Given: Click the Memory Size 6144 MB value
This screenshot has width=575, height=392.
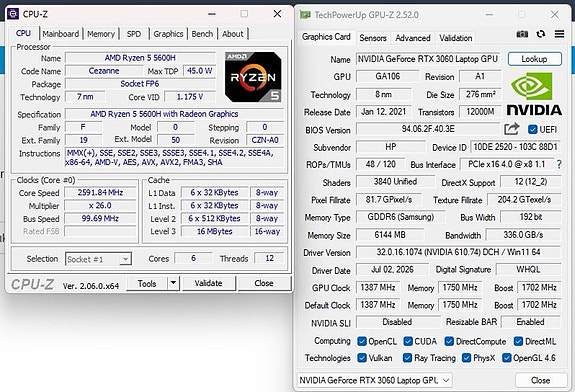Looking at the screenshot, I should pos(390,235).
